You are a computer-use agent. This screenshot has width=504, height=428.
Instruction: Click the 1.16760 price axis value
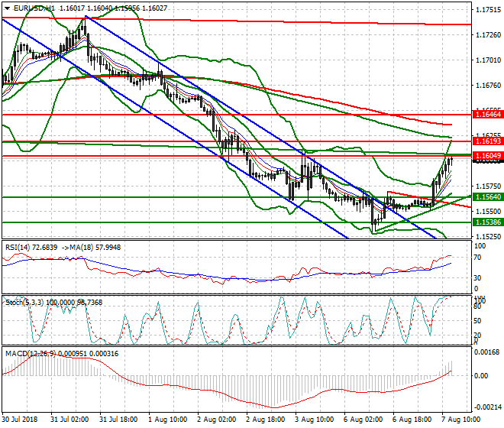[x=488, y=86]
